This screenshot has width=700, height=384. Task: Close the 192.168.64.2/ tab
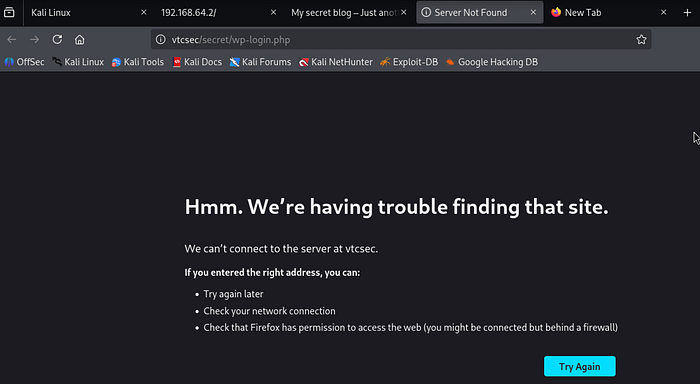click(x=274, y=13)
